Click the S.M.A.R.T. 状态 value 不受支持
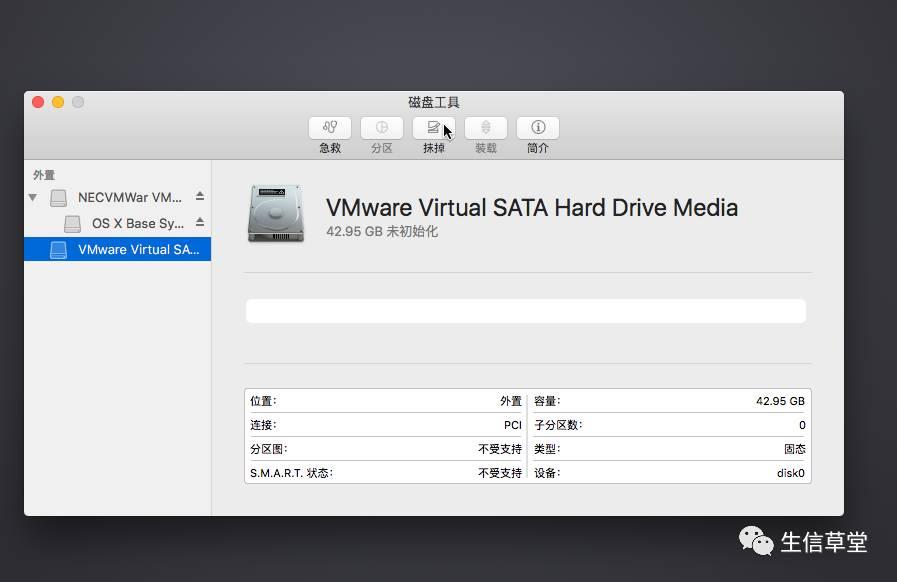This screenshot has width=897, height=582. point(500,473)
